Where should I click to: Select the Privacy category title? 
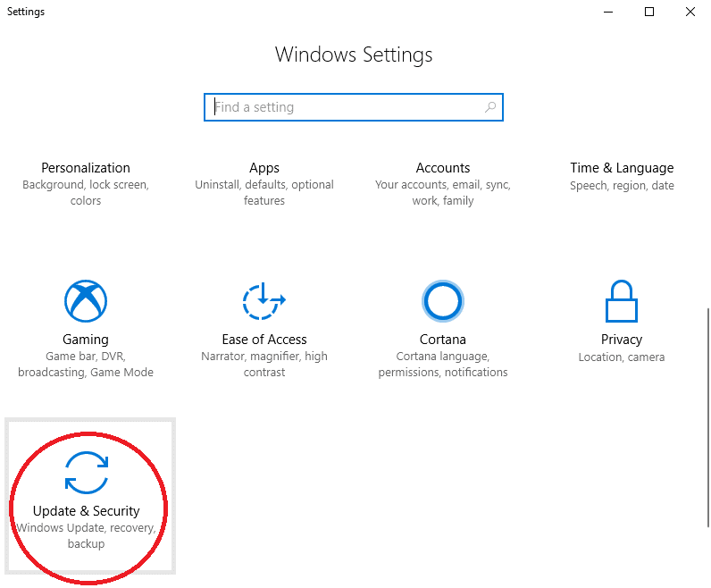tap(622, 340)
